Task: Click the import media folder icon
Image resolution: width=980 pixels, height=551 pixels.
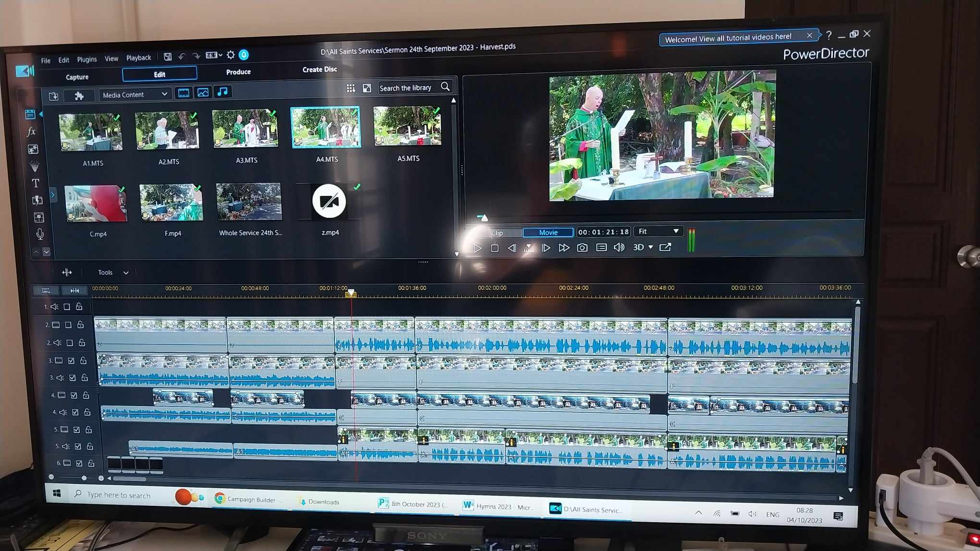Action: click(x=53, y=96)
